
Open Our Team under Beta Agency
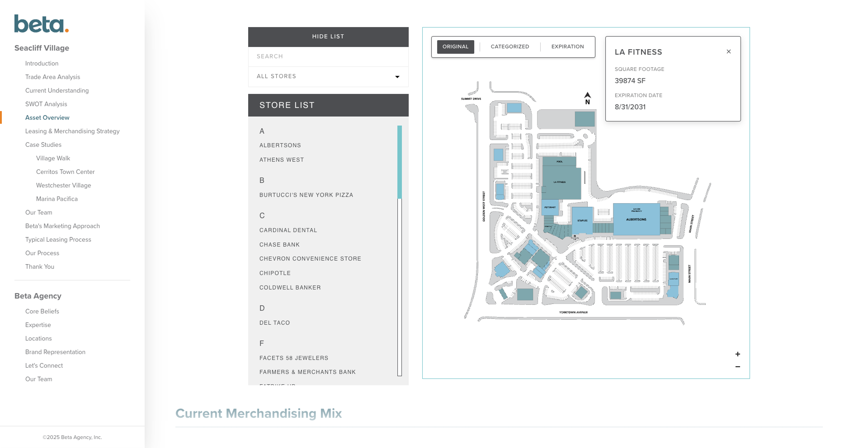[x=38, y=379]
